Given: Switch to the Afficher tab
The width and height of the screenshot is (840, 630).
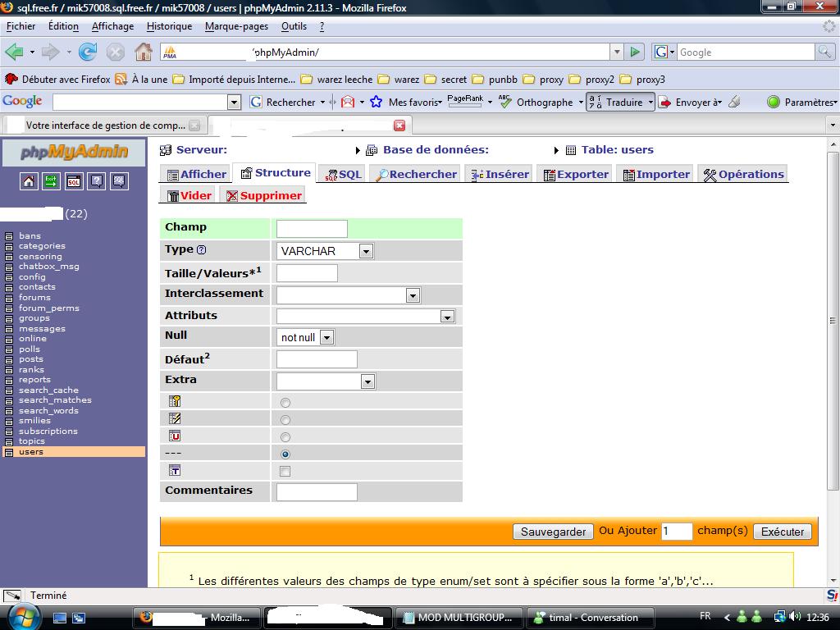Looking at the screenshot, I should coord(197,174).
